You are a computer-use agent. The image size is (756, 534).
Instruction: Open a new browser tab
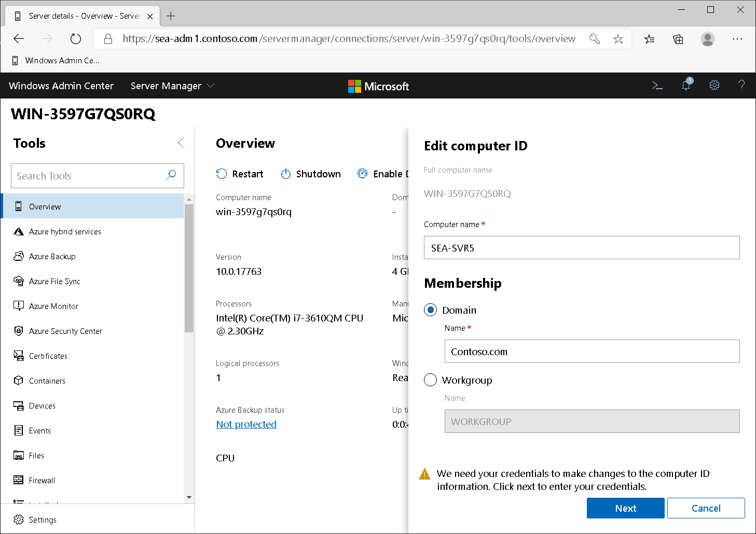[171, 16]
